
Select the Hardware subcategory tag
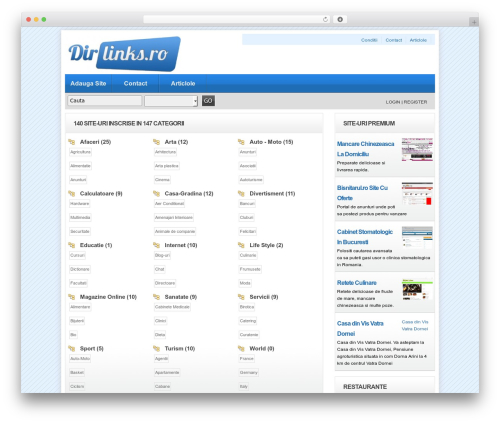click(x=80, y=204)
